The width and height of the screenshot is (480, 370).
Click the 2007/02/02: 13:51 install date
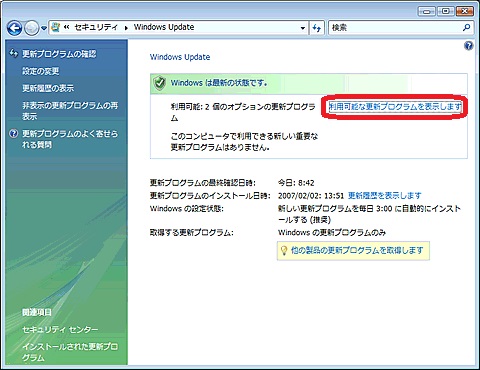tap(311, 195)
